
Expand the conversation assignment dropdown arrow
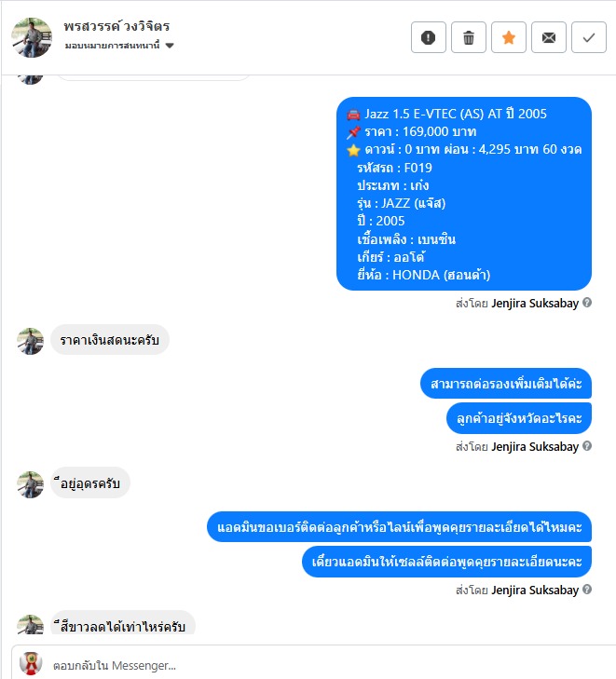click(x=170, y=46)
